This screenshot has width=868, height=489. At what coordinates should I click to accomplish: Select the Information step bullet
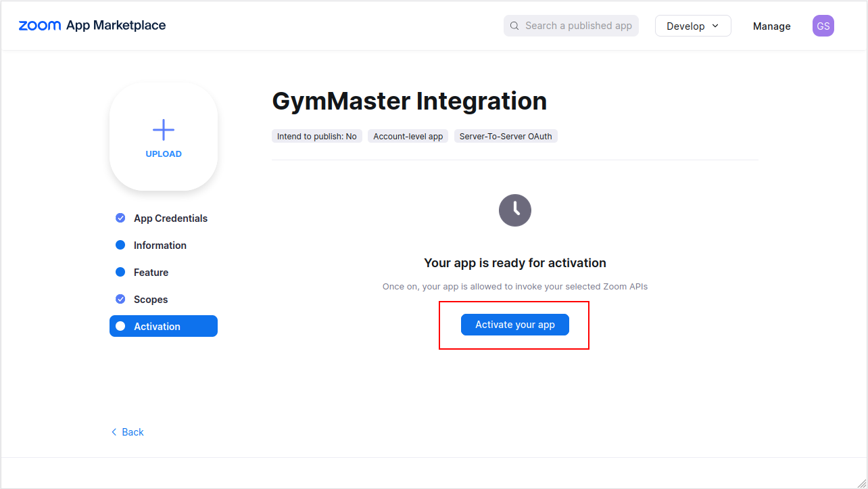120,245
